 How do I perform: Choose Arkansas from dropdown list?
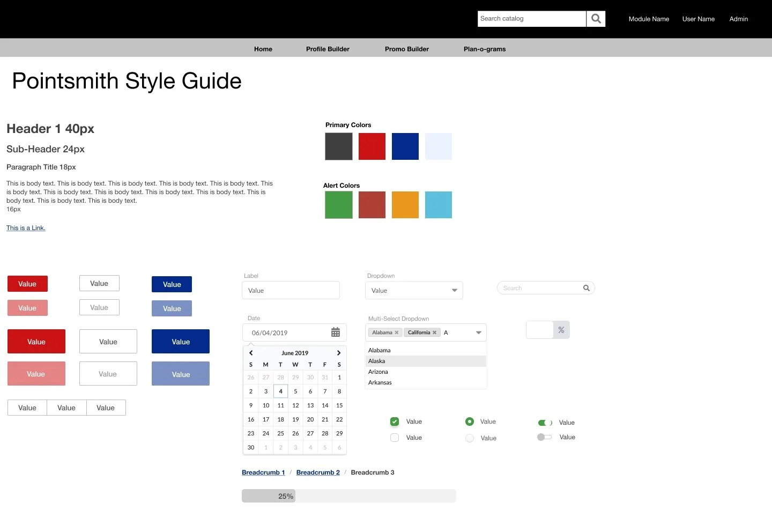(x=426, y=382)
